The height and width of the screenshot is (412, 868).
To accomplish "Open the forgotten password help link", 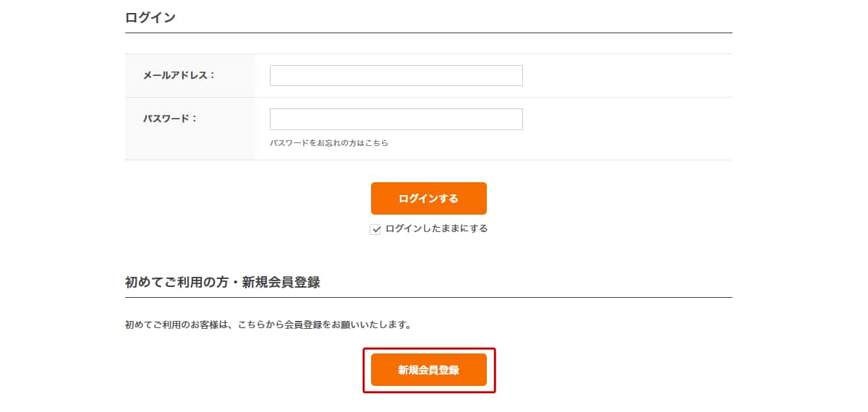I will coord(329,143).
